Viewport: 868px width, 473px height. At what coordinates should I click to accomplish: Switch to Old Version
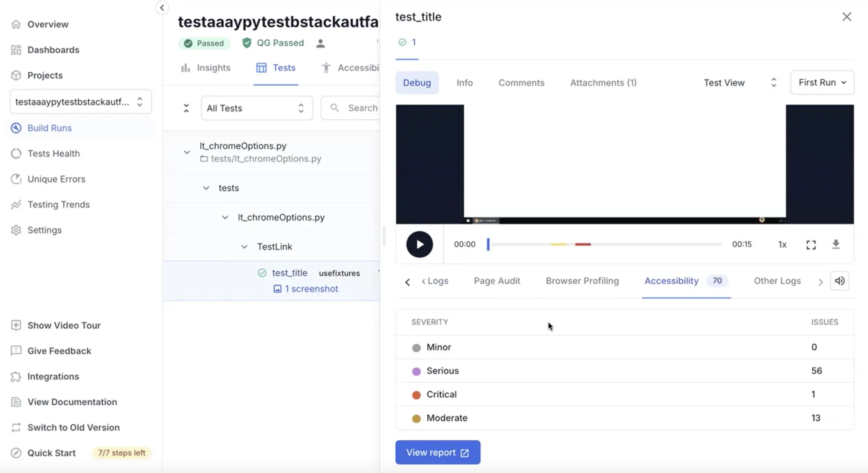[73, 427]
